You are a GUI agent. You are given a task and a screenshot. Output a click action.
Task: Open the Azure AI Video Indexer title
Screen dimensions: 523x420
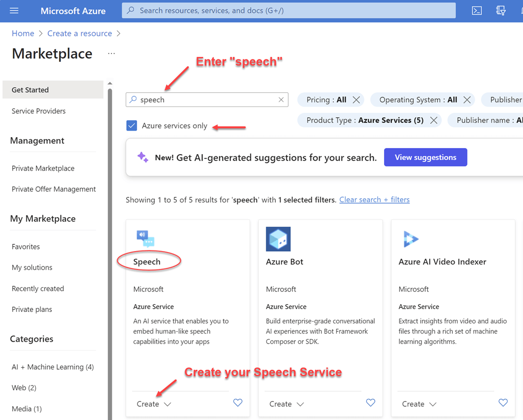[442, 262]
